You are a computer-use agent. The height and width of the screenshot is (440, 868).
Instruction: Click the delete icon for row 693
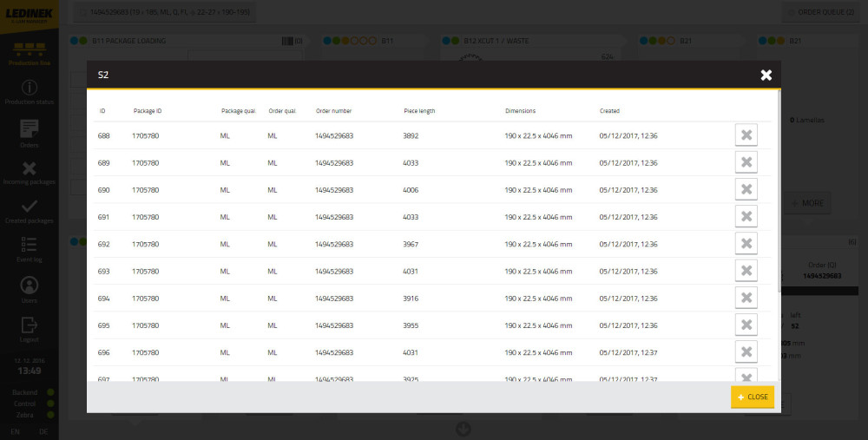tap(746, 271)
